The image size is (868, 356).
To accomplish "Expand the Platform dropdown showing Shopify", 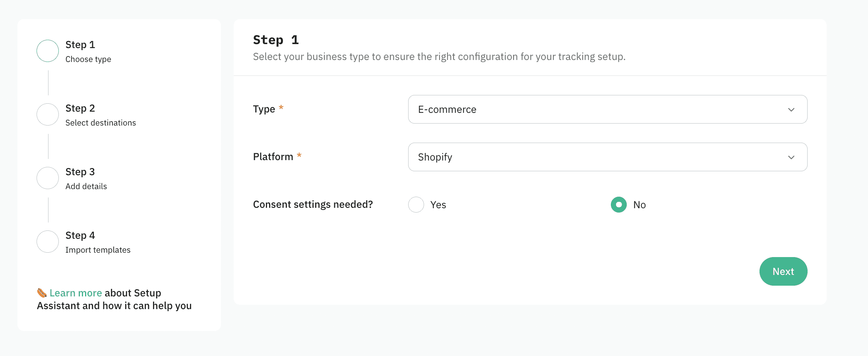I will point(607,157).
